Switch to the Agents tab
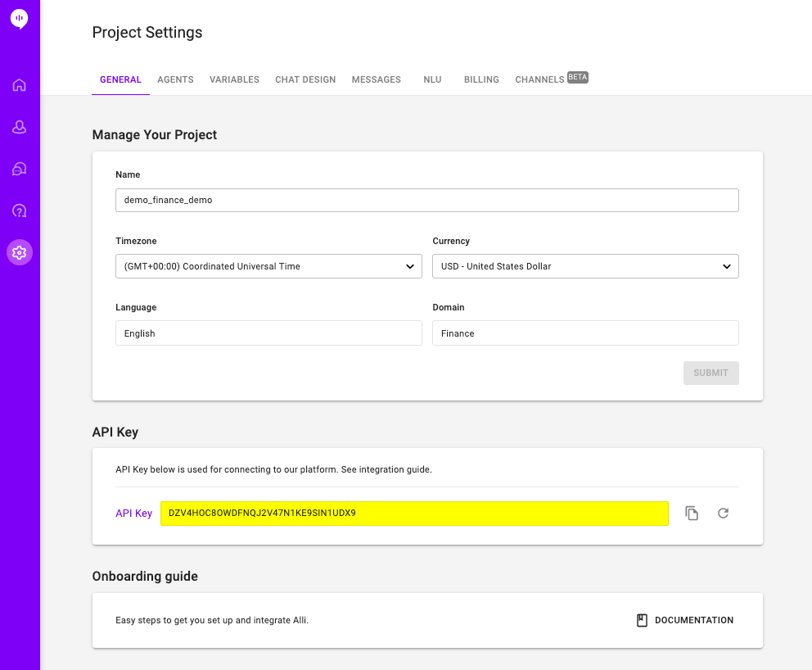The image size is (812, 670). (175, 79)
